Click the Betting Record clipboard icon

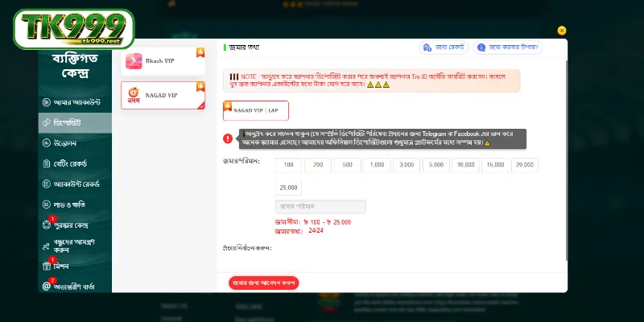(x=47, y=164)
